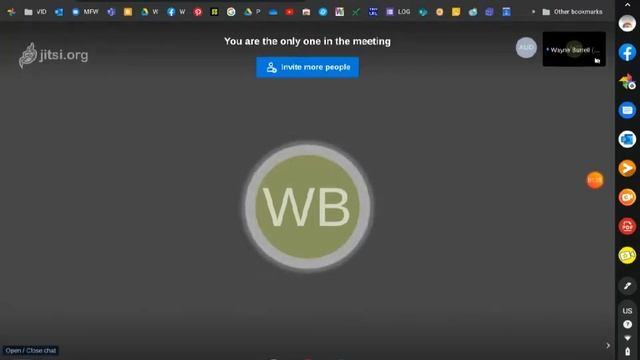Click the grey round participant avatar thumbnail
This screenshot has height=360, width=640.
[526, 48]
